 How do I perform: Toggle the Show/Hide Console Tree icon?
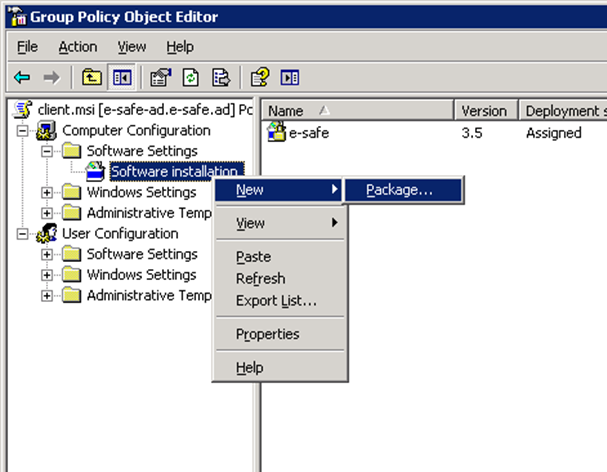click(120, 77)
